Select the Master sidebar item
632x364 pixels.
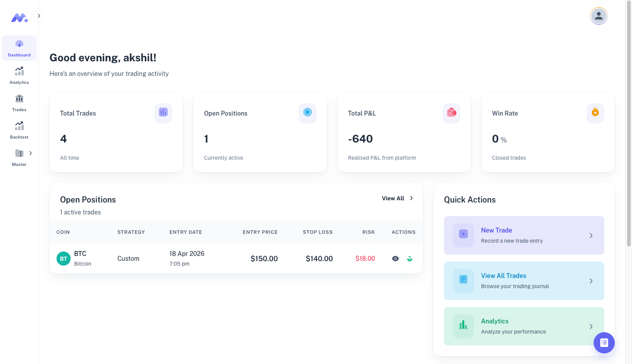tap(19, 158)
